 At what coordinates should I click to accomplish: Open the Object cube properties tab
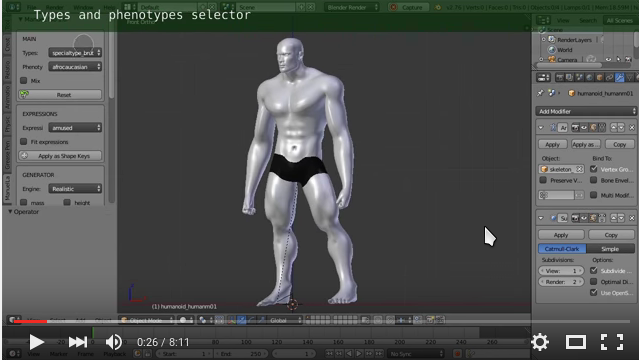coord(599,77)
